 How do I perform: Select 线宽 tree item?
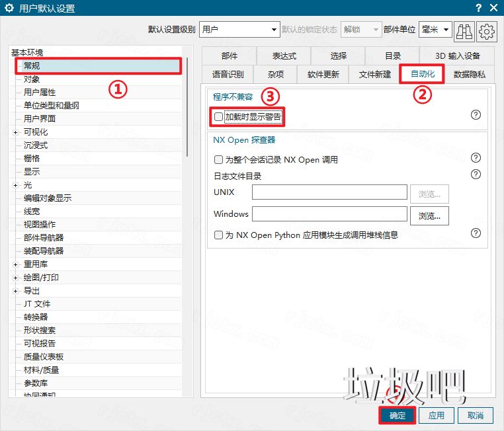(32, 212)
